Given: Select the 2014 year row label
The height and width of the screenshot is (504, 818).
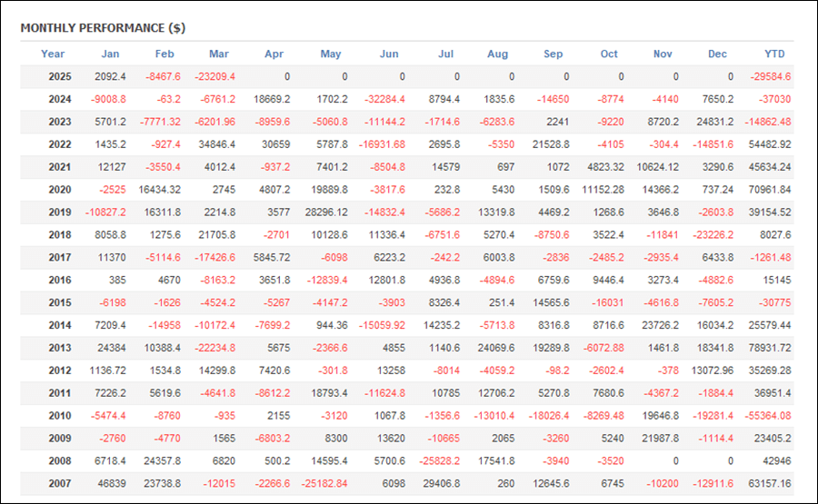Looking at the screenshot, I should tap(60, 325).
